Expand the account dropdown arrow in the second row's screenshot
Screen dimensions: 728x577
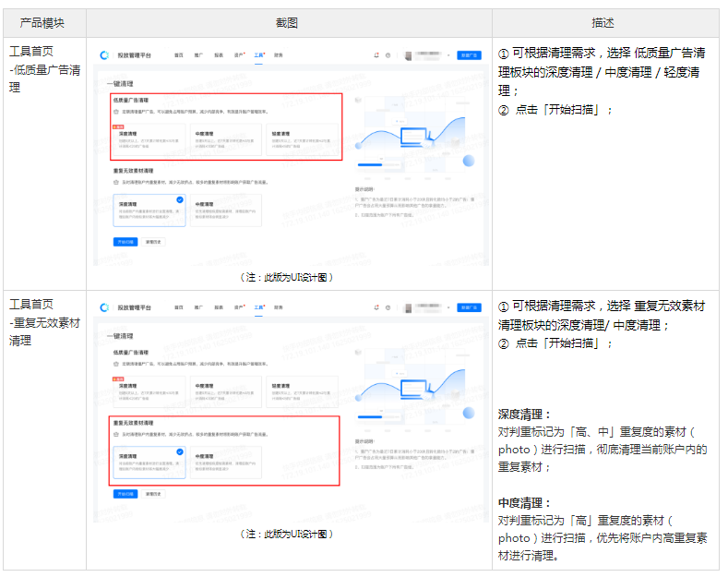pyautogui.click(x=450, y=307)
